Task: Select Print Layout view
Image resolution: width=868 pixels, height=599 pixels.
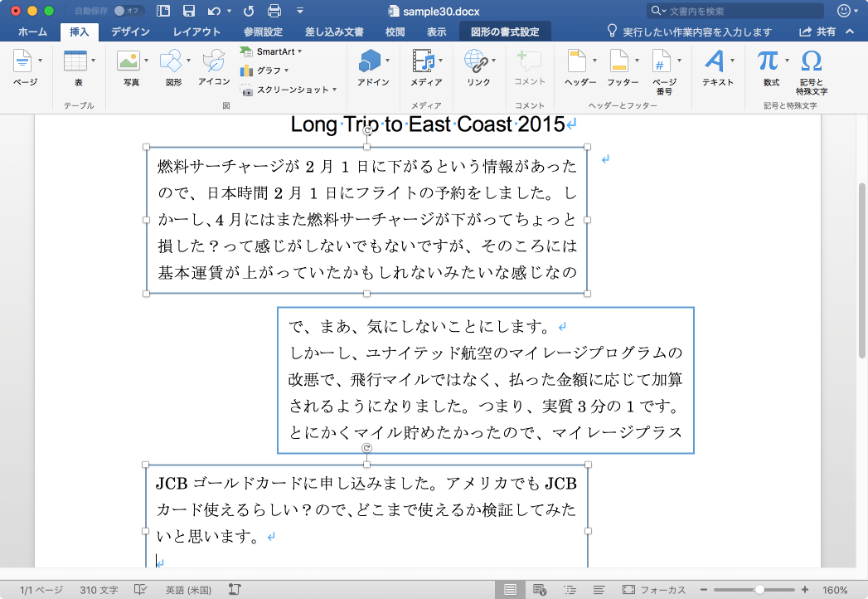Action: (x=511, y=590)
